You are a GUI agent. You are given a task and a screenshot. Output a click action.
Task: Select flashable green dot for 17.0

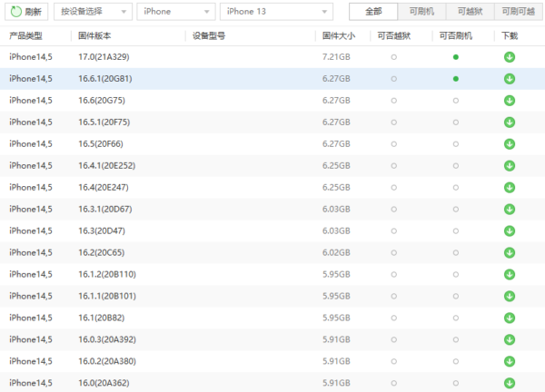[x=456, y=57]
